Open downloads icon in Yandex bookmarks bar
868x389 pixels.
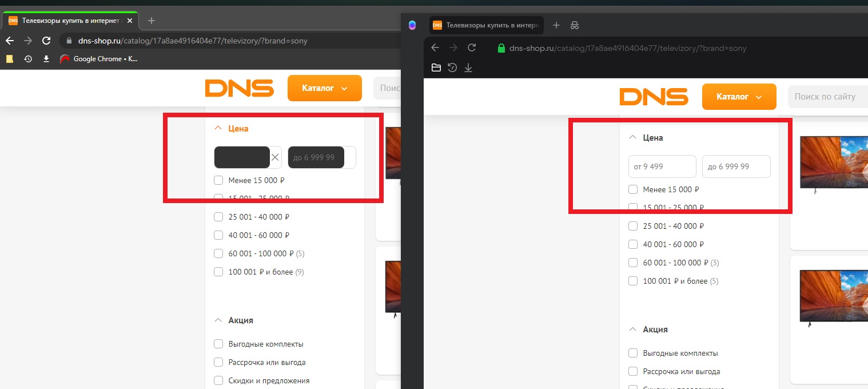tap(468, 68)
